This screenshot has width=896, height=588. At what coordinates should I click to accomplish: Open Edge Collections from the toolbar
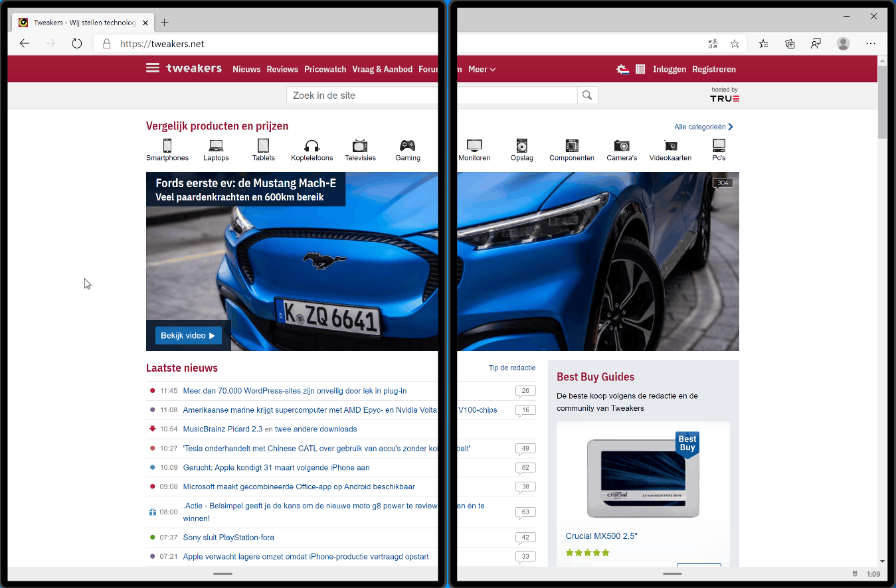coord(789,43)
